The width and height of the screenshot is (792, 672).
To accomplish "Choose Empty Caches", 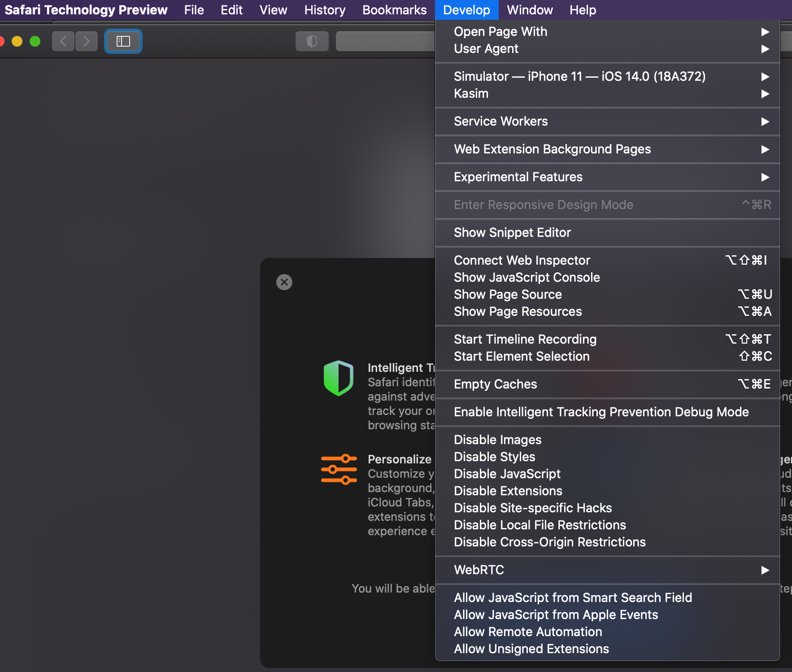I will 608,384.
